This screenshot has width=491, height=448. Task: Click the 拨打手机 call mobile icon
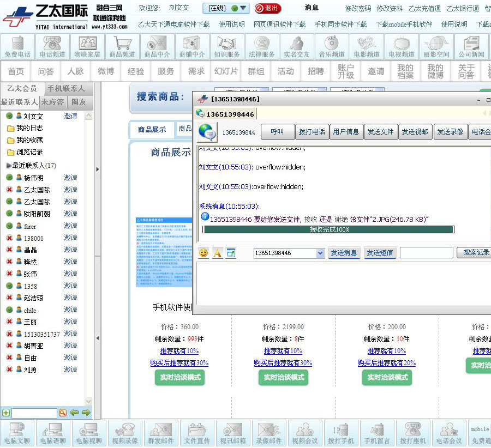(x=341, y=433)
